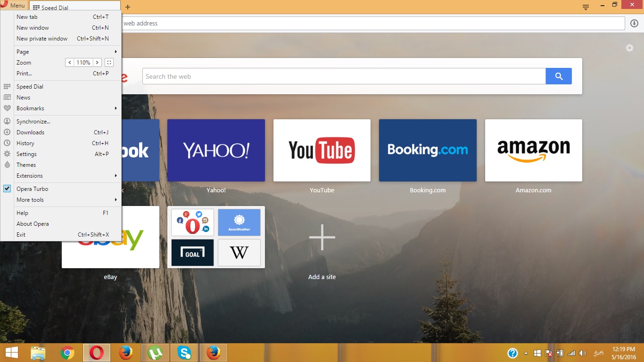This screenshot has width=644, height=362.
Task: Expand the More tools submenu
Action: pos(61,200)
